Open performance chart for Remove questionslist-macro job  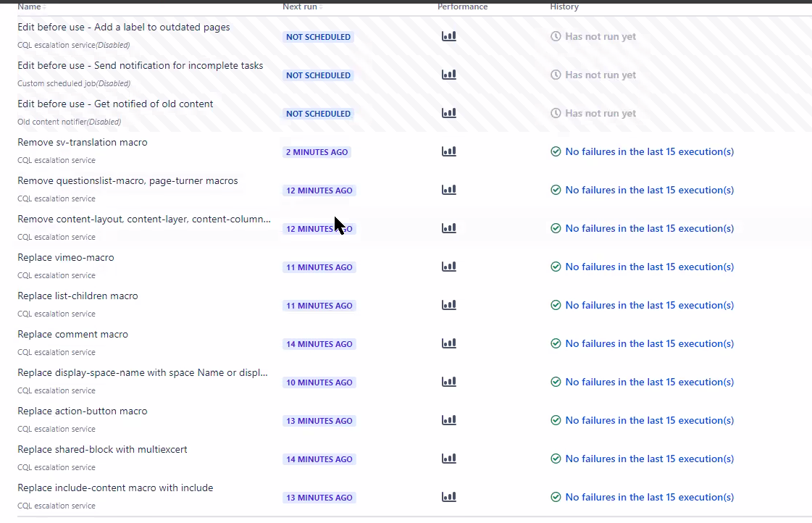[x=448, y=190]
